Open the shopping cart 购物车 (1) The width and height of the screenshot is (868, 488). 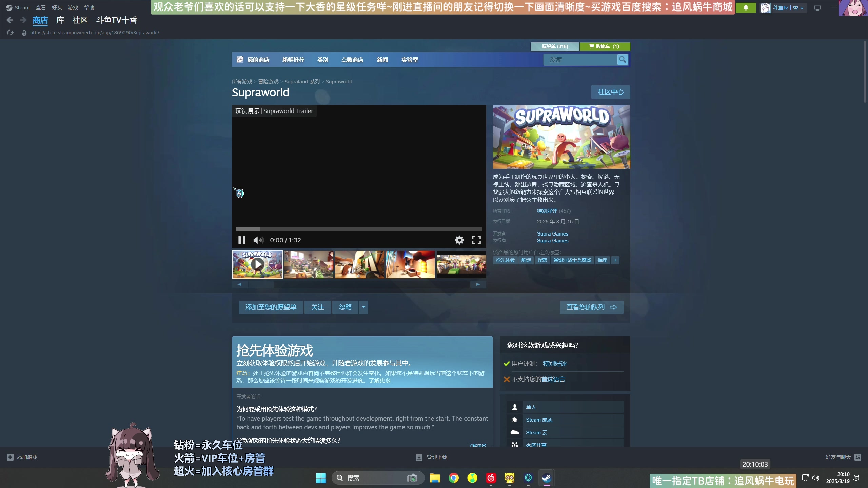[x=605, y=46]
